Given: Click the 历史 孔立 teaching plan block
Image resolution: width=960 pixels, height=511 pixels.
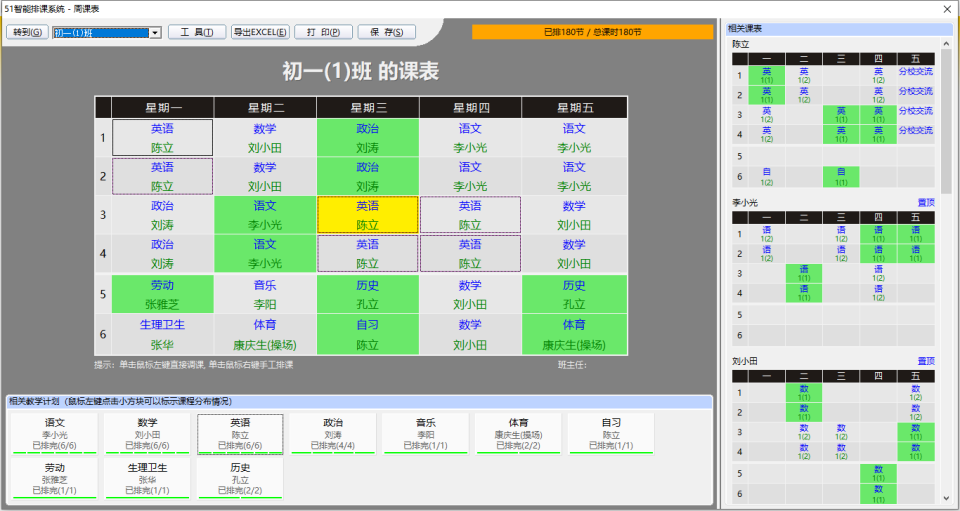Looking at the screenshot, I should (240, 479).
